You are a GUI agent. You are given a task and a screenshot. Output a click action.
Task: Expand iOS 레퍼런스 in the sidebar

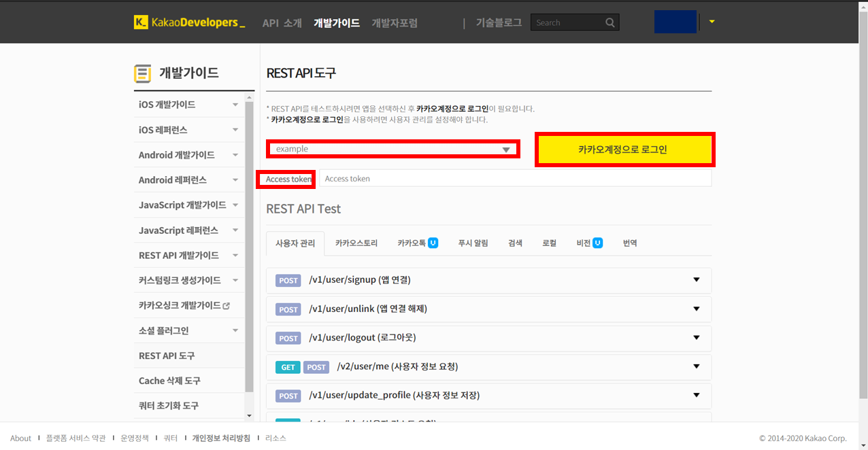(x=235, y=130)
